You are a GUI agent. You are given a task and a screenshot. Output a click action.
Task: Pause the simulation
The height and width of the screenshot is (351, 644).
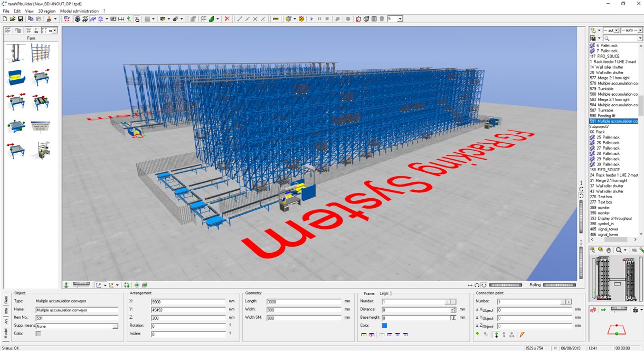[x=319, y=19]
